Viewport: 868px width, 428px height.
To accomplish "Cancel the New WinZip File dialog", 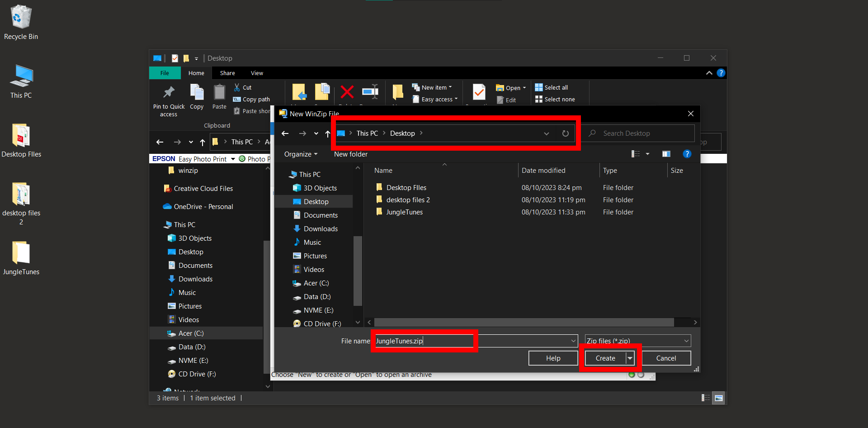I will pyautogui.click(x=665, y=358).
